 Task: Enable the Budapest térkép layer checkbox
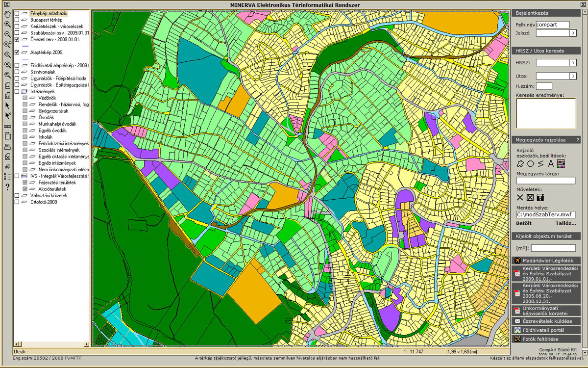(x=17, y=20)
